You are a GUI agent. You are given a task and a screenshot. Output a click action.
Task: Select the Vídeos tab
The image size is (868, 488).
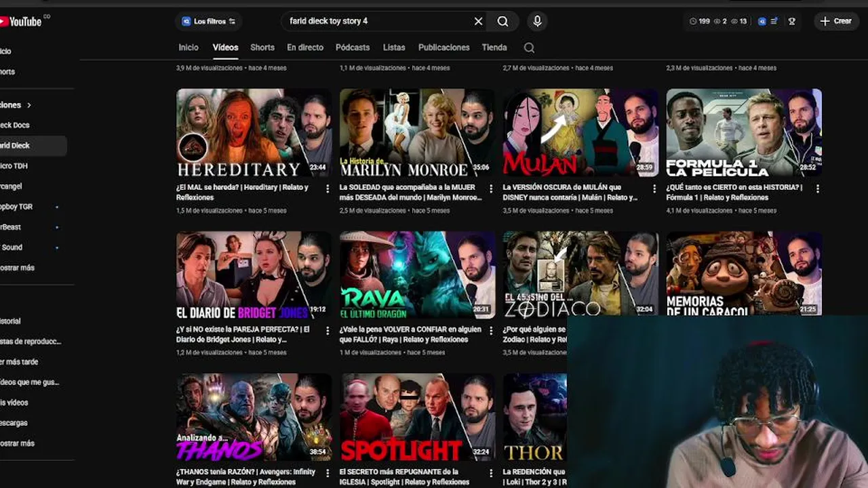click(x=225, y=47)
